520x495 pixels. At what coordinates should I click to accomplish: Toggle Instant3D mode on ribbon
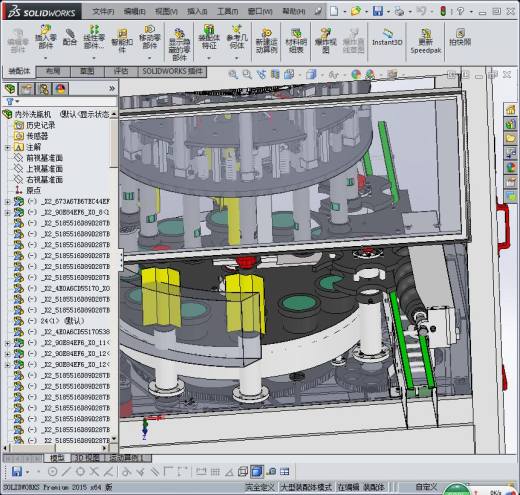tap(387, 37)
